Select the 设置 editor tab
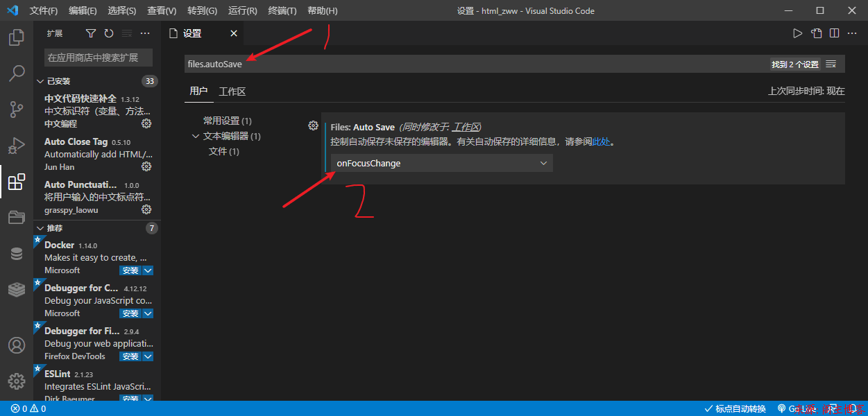Viewport: 868px width, 416px height. pos(202,33)
